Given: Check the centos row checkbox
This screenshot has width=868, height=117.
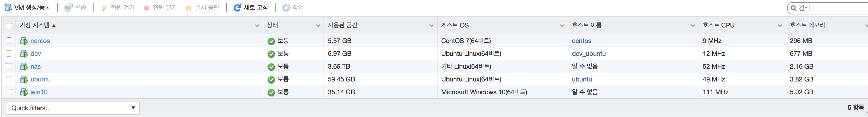Looking at the screenshot, I should tap(9, 41).
